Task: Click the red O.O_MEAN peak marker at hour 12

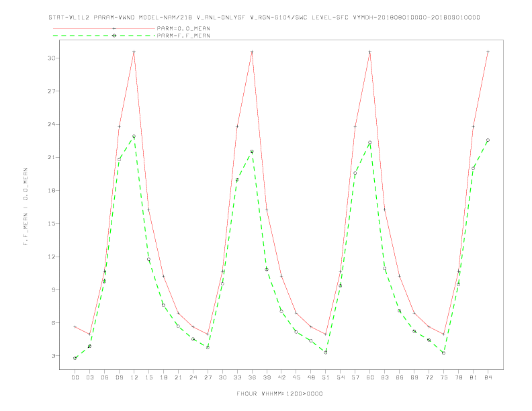Action: pos(134,52)
